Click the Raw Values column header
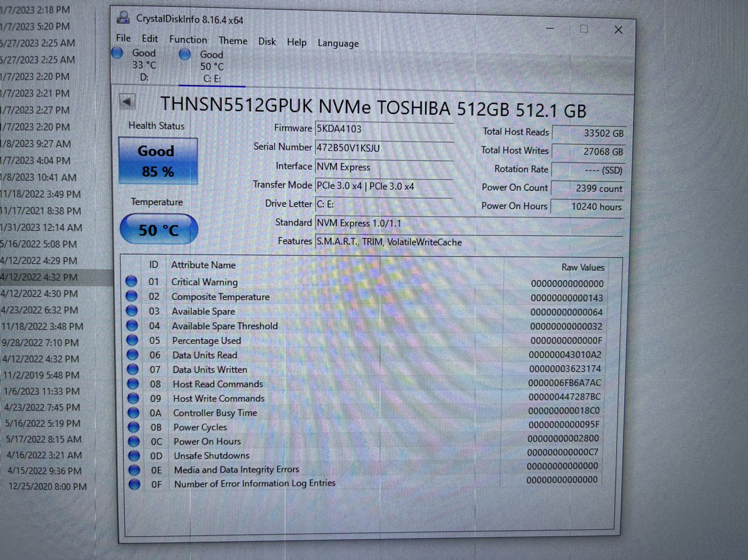The height and width of the screenshot is (560, 748). click(583, 267)
